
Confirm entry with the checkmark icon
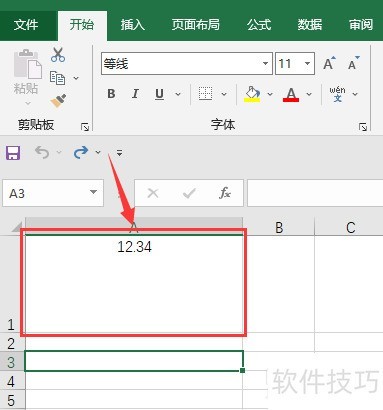[x=189, y=193]
